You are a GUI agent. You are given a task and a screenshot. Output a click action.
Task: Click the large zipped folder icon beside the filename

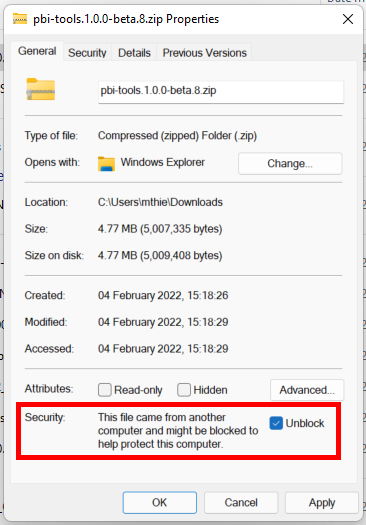point(41,89)
